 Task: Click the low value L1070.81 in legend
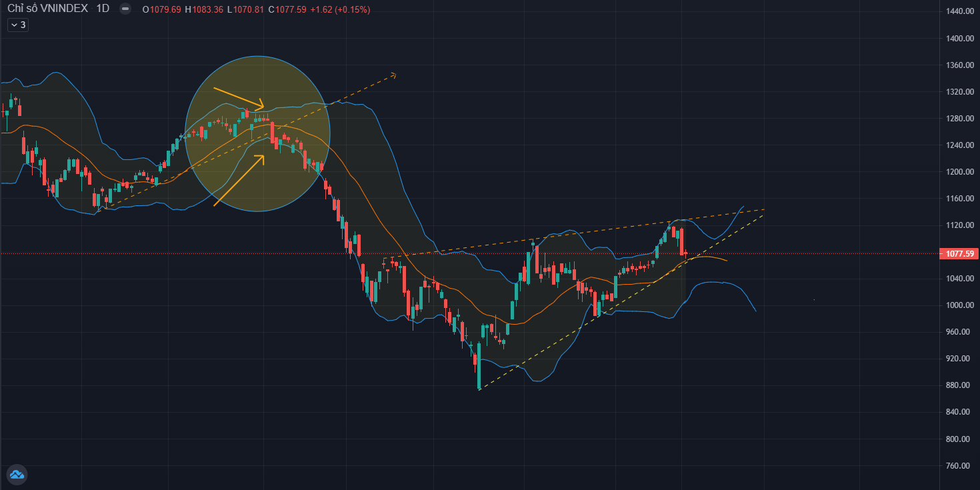click(x=245, y=9)
